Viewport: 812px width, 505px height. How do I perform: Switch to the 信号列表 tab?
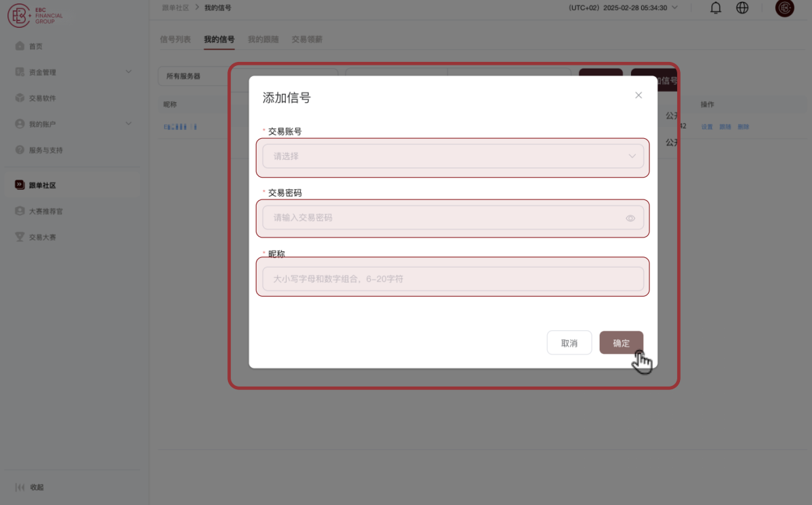[175, 39]
